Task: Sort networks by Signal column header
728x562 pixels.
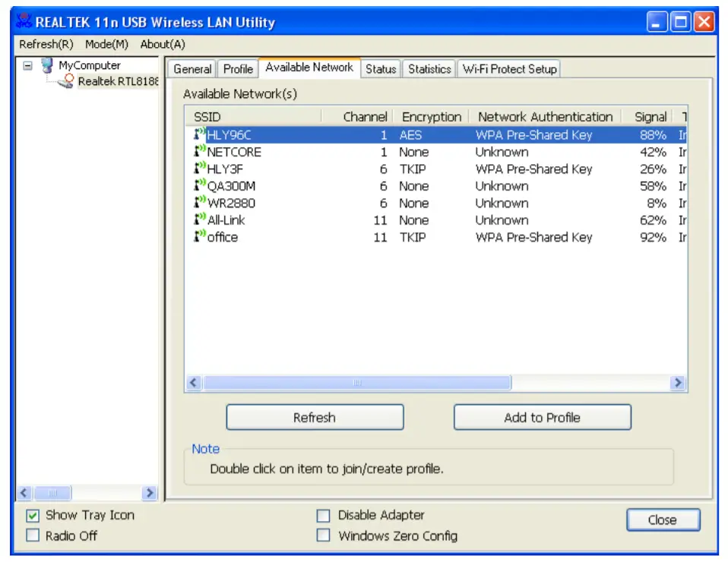Action: pos(650,117)
